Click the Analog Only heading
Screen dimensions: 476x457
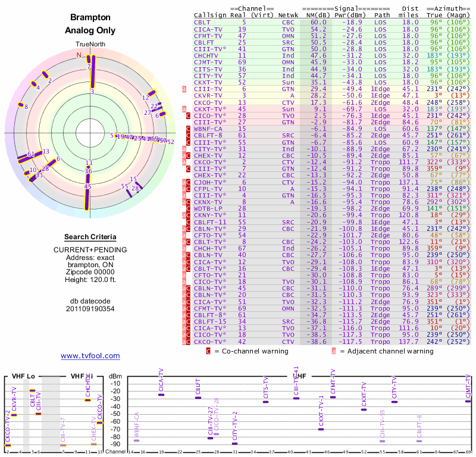coord(90,30)
